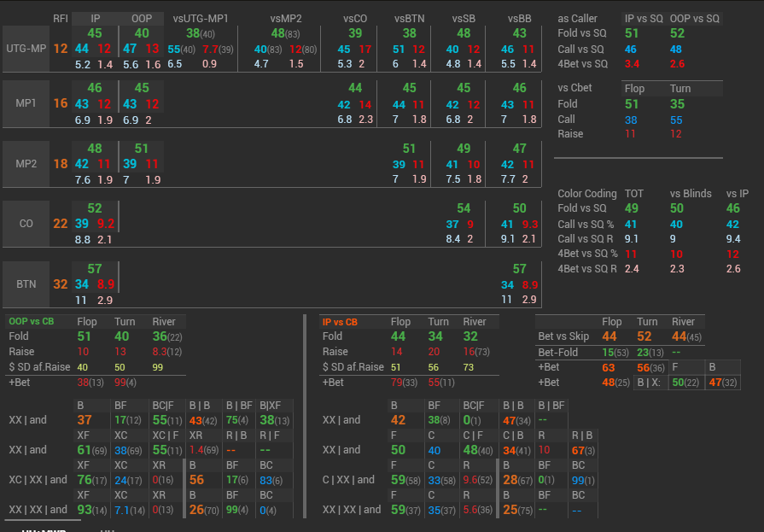Click the 'Bet-Fold' row label
This screenshot has width=764, height=532.
click(x=557, y=352)
